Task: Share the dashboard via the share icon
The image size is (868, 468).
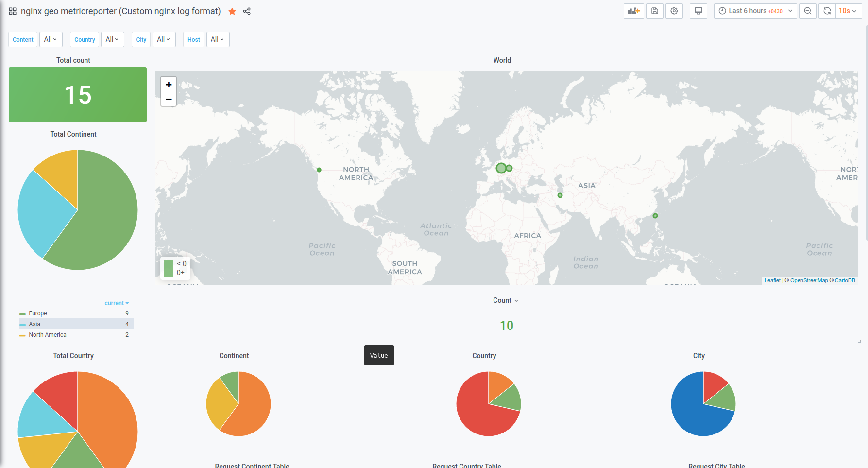Action: click(x=247, y=11)
